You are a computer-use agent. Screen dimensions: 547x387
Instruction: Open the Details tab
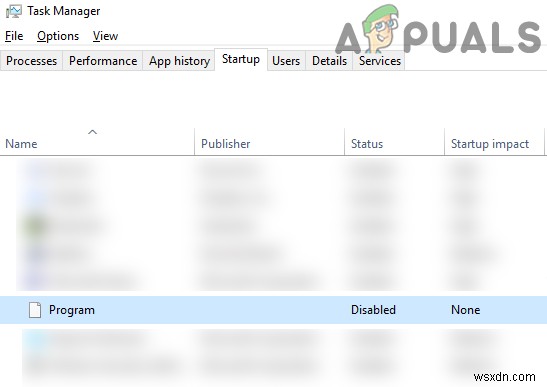[x=329, y=61]
